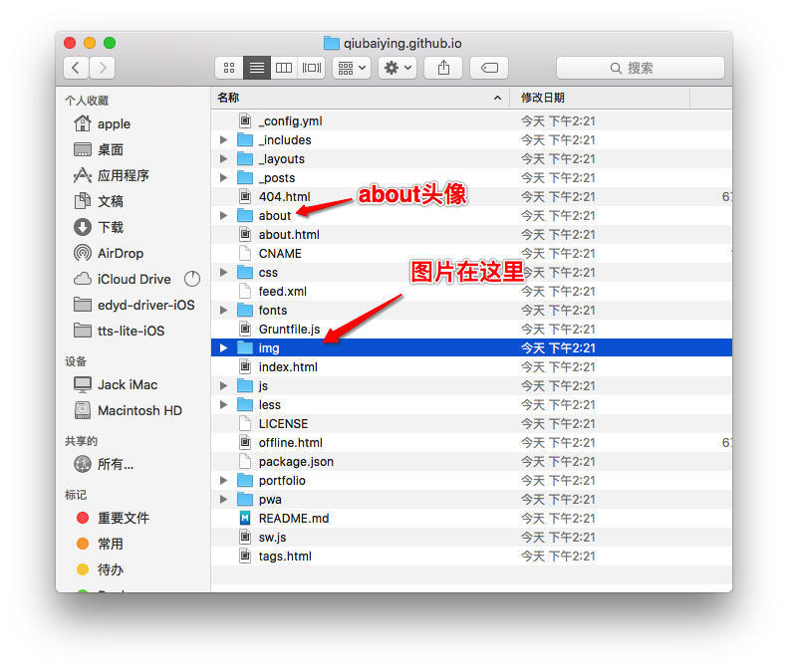The width and height of the screenshot is (788, 672).
Task: Go back with the left arrow button
Action: point(77,68)
